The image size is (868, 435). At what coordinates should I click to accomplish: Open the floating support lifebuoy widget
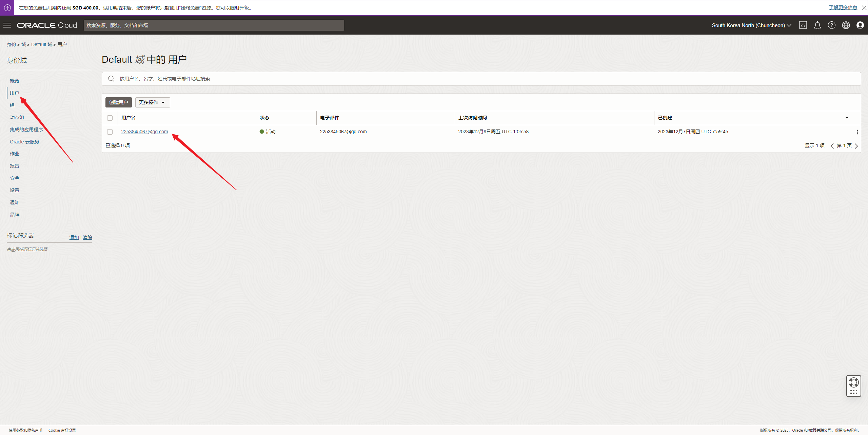click(x=853, y=382)
